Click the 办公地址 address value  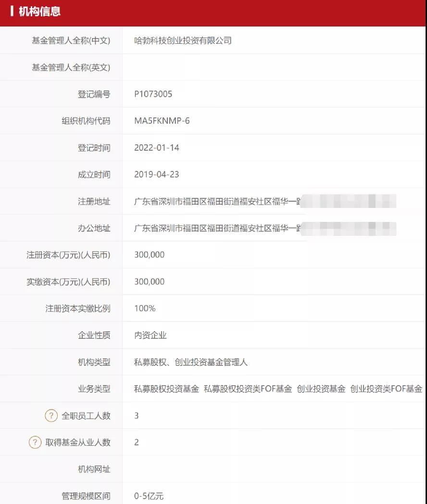265,228
